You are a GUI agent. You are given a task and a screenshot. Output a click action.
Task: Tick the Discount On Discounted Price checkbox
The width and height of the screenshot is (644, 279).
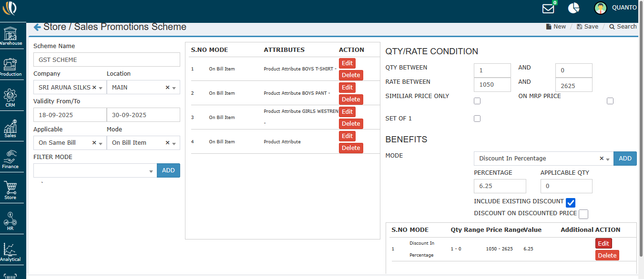583,214
